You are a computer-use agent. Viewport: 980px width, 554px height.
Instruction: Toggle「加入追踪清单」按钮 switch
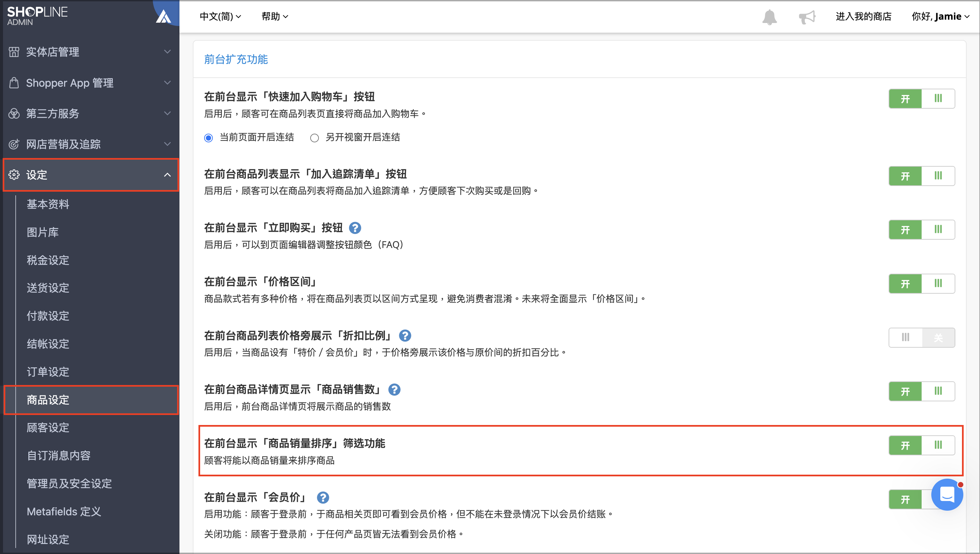[x=921, y=176]
